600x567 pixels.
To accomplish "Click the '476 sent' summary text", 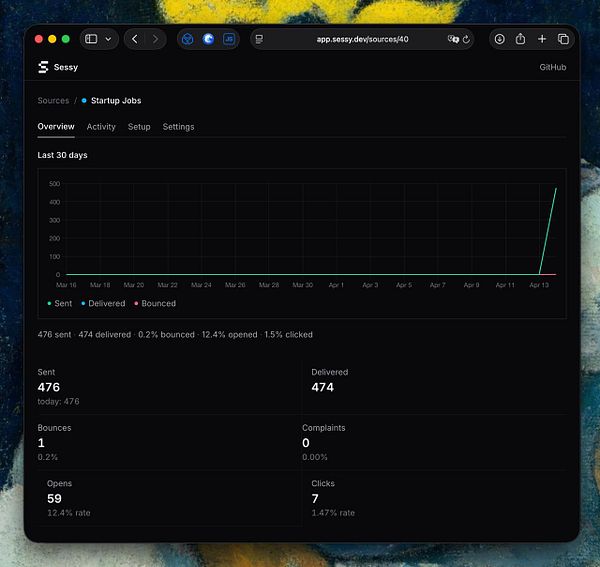I will pos(54,334).
